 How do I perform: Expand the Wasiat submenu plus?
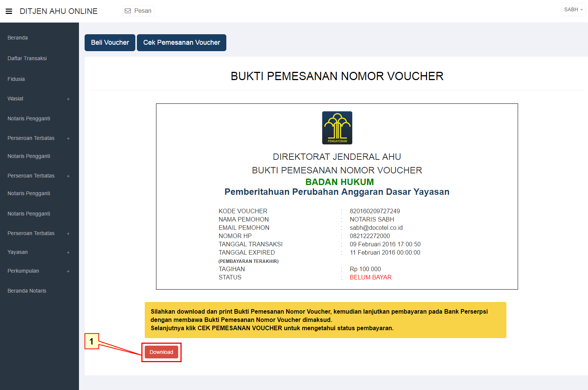pos(68,99)
